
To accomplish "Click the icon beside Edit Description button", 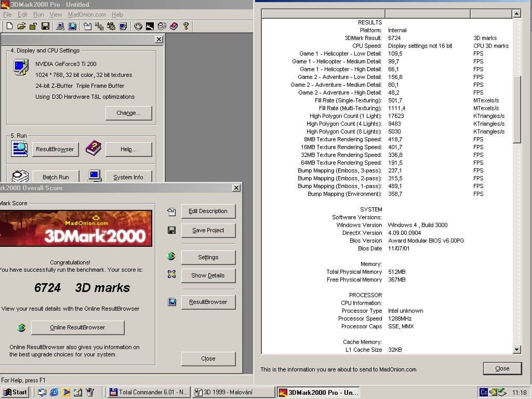I will (171, 212).
